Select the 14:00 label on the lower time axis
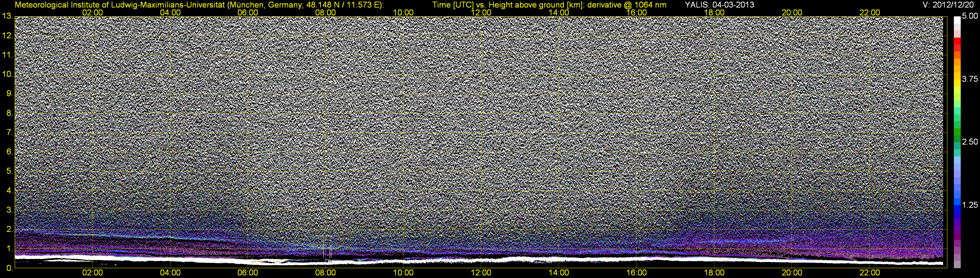 click(559, 273)
